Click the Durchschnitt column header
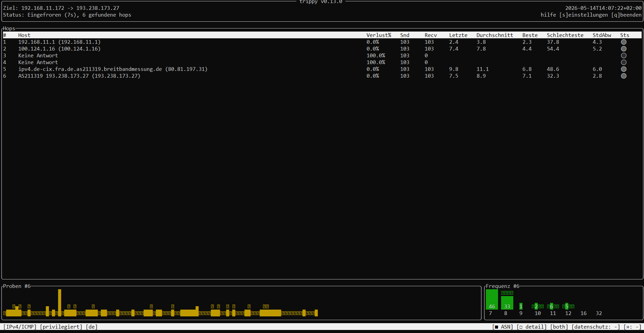The height and width of the screenshot is (333, 644). coord(495,35)
